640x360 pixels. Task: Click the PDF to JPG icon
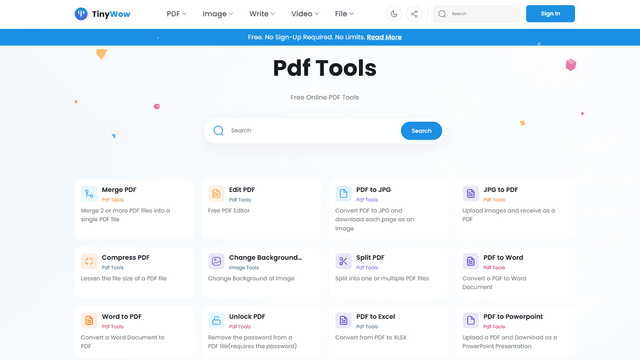point(343,193)
